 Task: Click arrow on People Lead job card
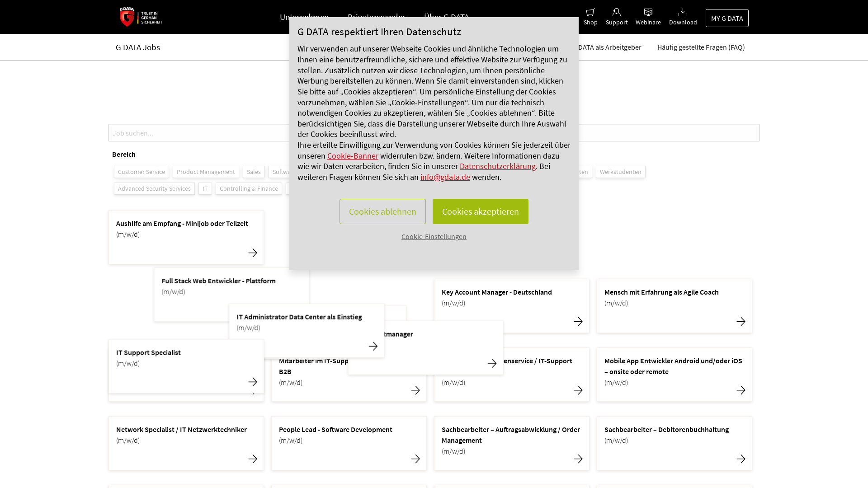(x=415, y=459)
